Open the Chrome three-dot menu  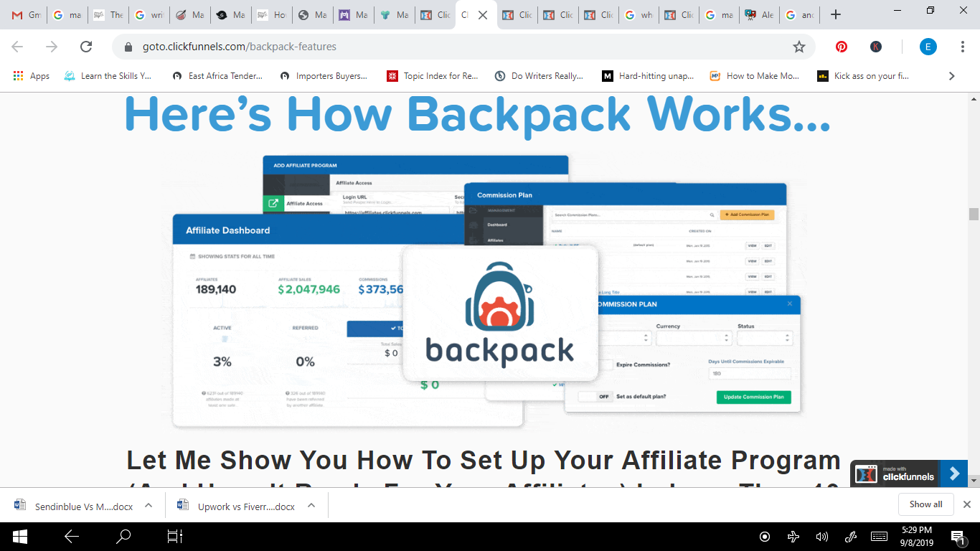963,47
